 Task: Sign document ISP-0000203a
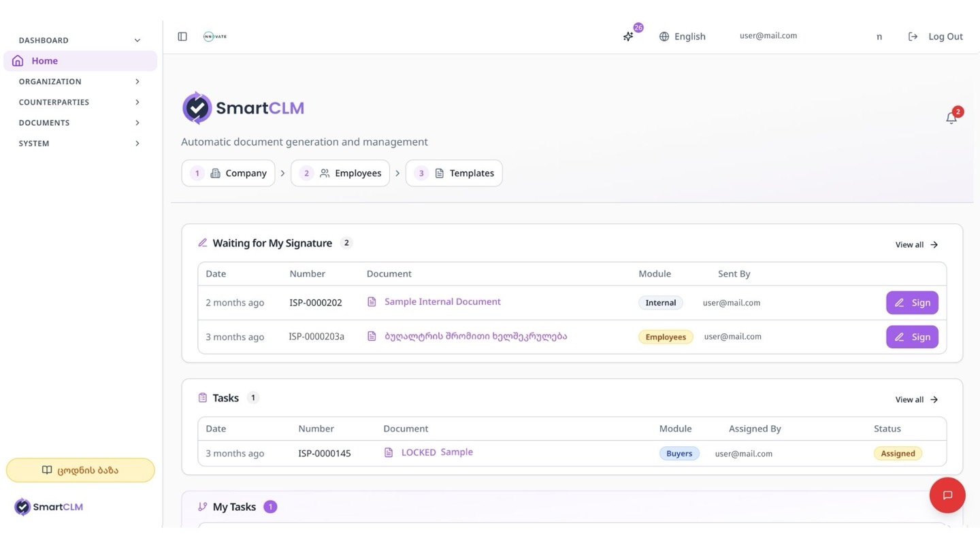[912, 337]
